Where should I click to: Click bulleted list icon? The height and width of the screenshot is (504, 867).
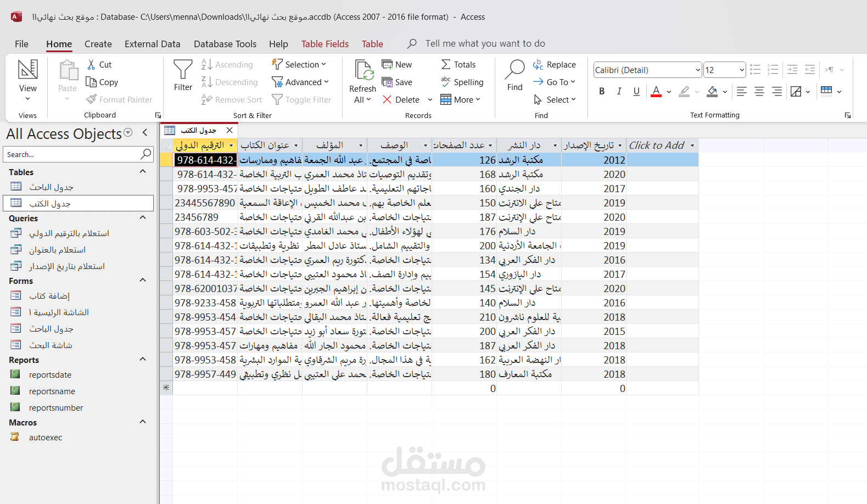click(x=756, y=70)
